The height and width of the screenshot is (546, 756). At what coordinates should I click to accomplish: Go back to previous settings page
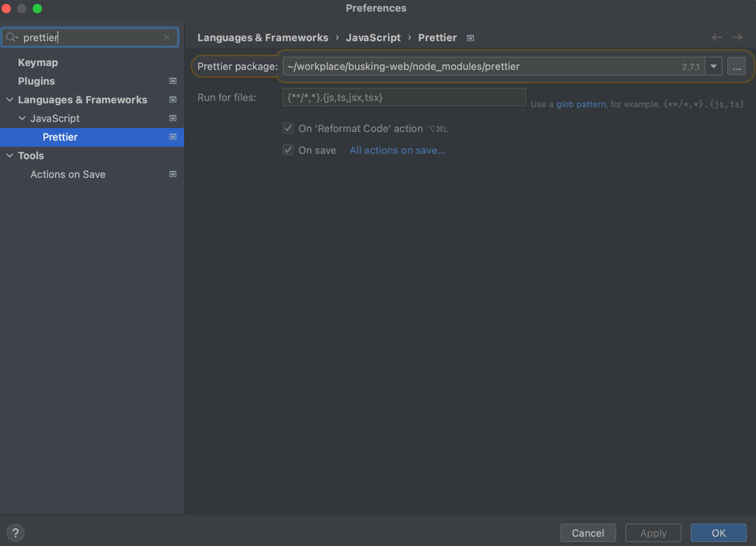[717, 37]
